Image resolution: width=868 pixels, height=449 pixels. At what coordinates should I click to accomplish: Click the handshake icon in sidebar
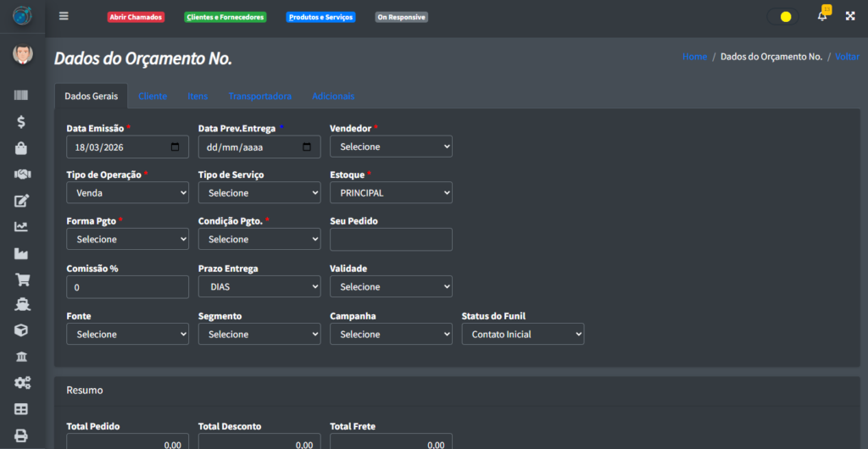tap(21, 175)
